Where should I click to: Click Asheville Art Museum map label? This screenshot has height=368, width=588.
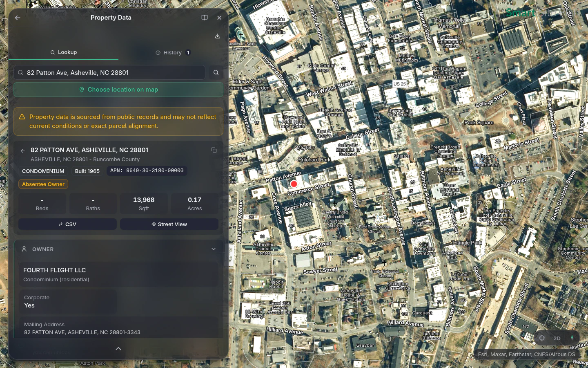(451, 171)
